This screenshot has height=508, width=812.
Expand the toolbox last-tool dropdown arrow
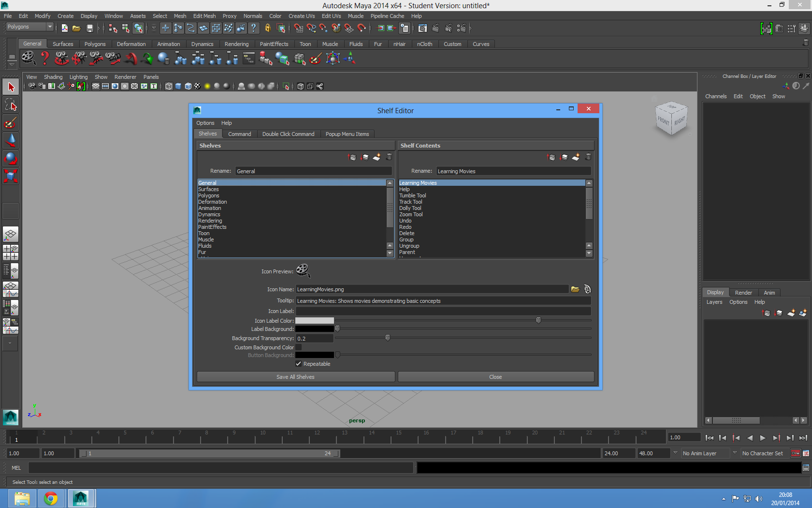click(10, 344)
